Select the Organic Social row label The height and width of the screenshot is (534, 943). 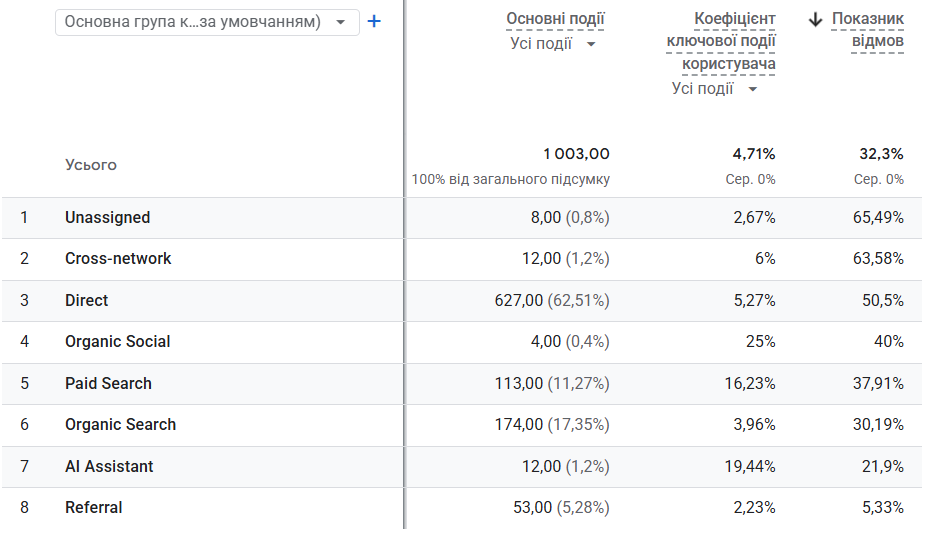pos(118,342)
